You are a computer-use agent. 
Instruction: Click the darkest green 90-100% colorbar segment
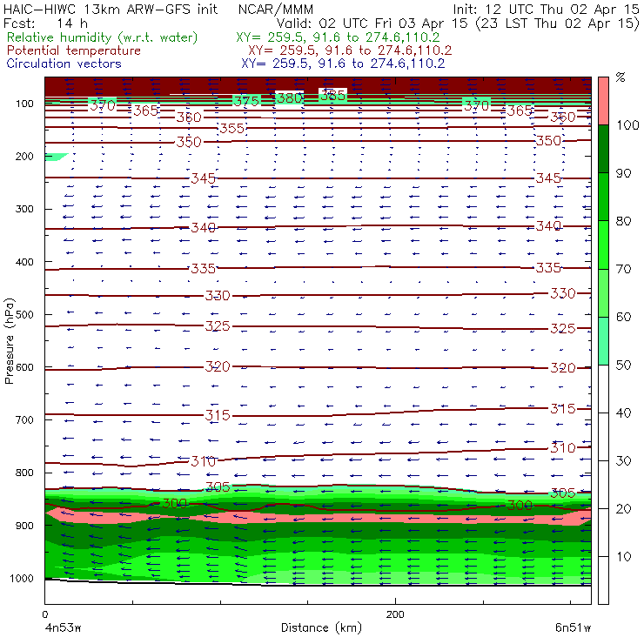click(603, 149)
